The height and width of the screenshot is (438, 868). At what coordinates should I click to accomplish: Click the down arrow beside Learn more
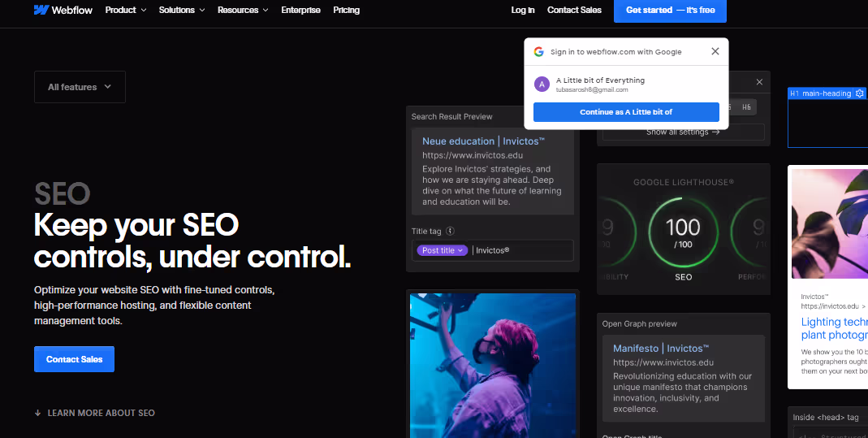point(37,413)
